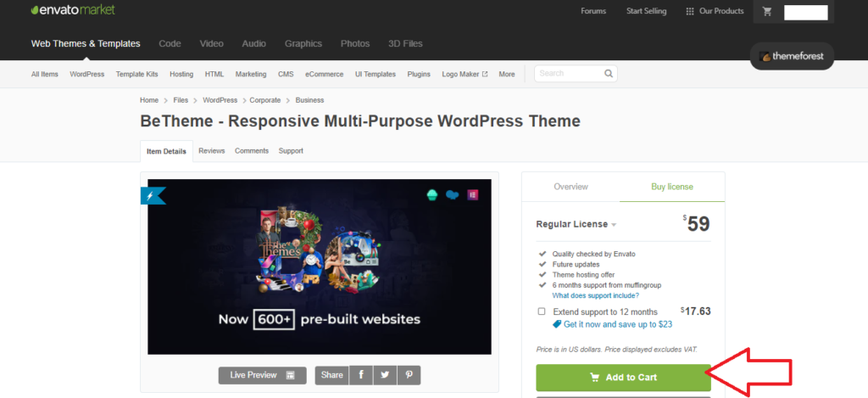The width and height of the screenshot is (868, 398).
Task: Share on Pinterest icon
Action: (409, 375)
